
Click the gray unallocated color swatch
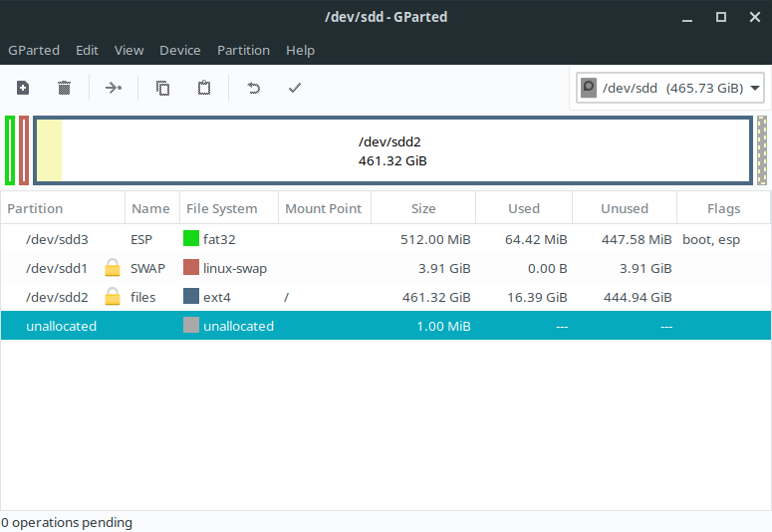point(191,325)
